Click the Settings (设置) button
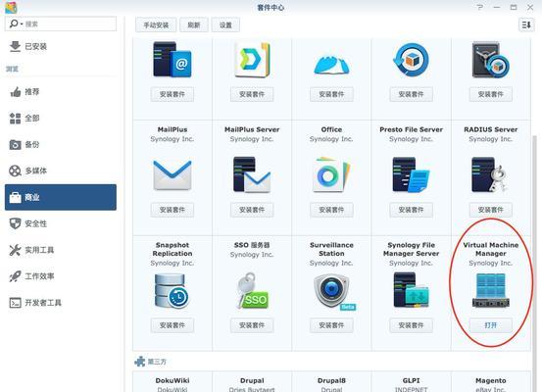 [225, 24]
